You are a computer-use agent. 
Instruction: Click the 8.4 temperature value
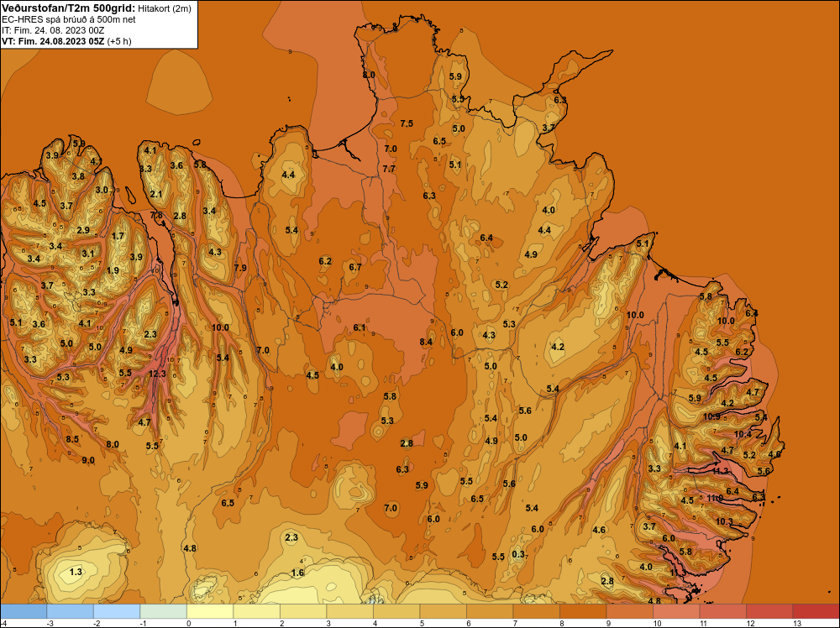pyautogui.click(x=426, y=342)
